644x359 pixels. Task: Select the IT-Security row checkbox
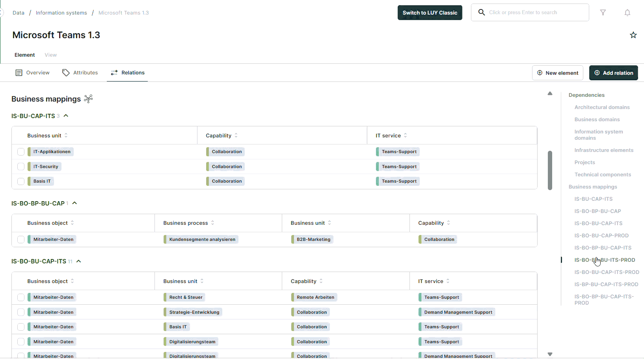coord(21,167)
